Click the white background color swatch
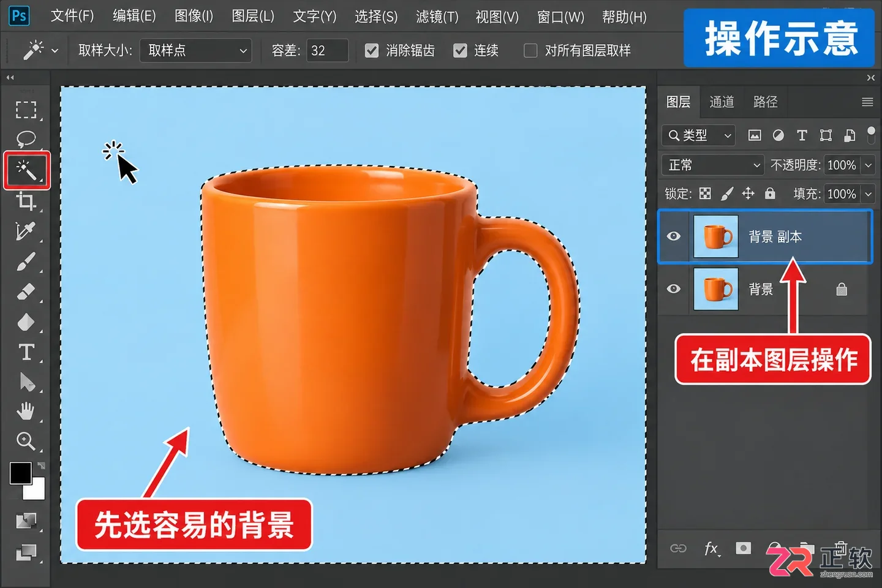Screen dimensions: 882x588 tap(36, 491)
